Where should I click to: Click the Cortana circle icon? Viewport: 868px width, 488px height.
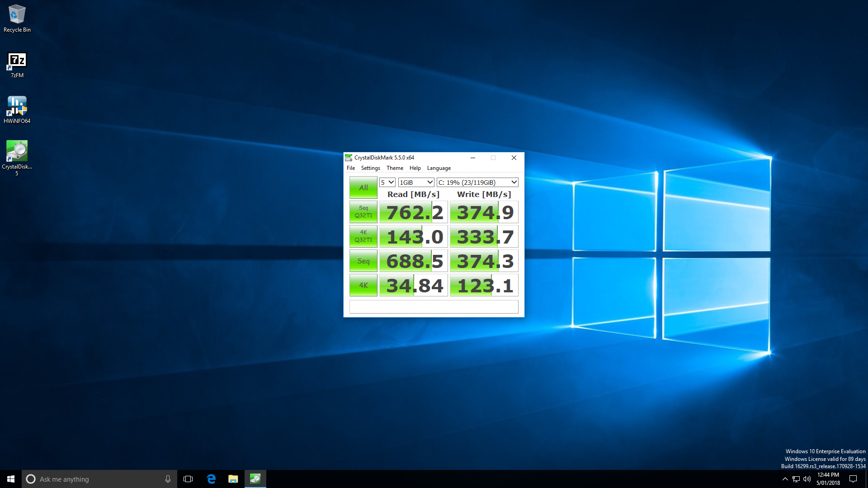[x=31, y=479]
